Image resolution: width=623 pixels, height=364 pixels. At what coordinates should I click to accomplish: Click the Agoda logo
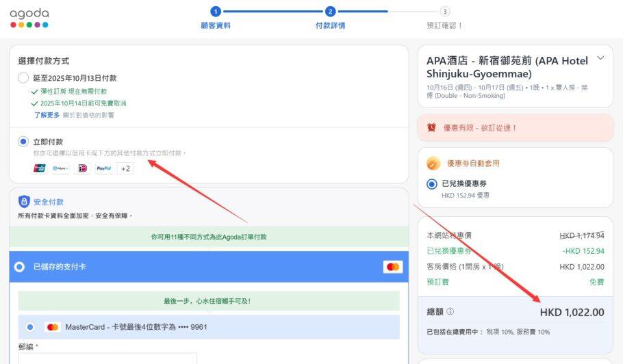click(x=29, y=18)
